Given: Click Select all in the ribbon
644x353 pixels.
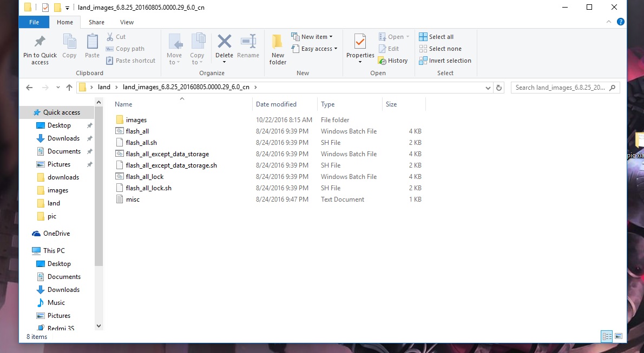Looking at the screenshot, I should (436, 37).
